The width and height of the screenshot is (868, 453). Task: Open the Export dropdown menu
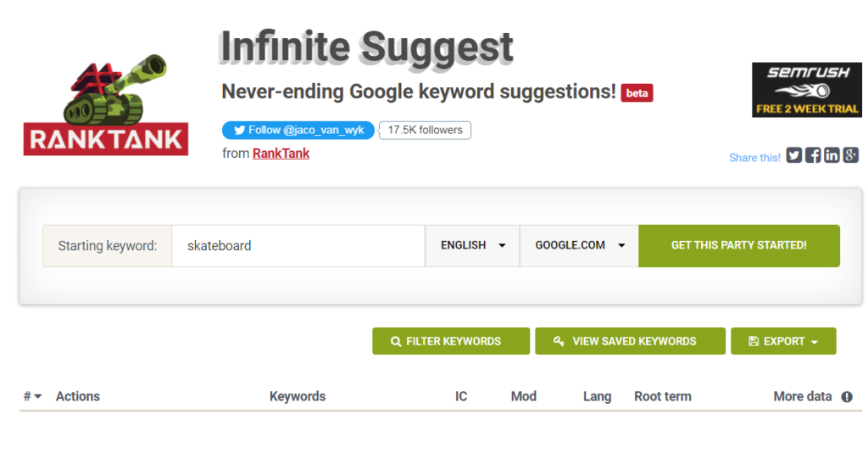coord(783,341)
